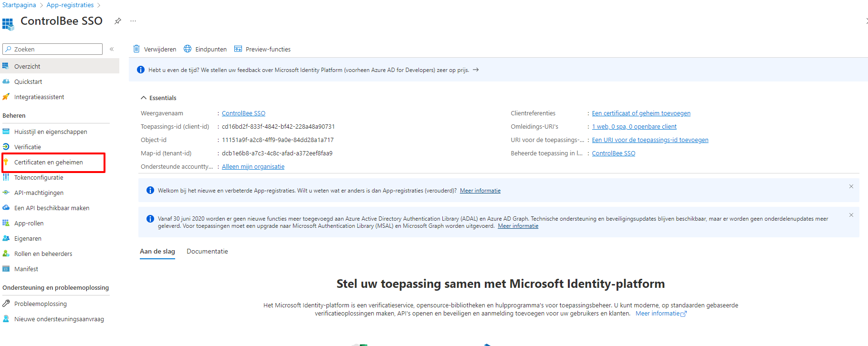Click the Object-id value
The image size is (868, 346).
[x=278, y=140]
